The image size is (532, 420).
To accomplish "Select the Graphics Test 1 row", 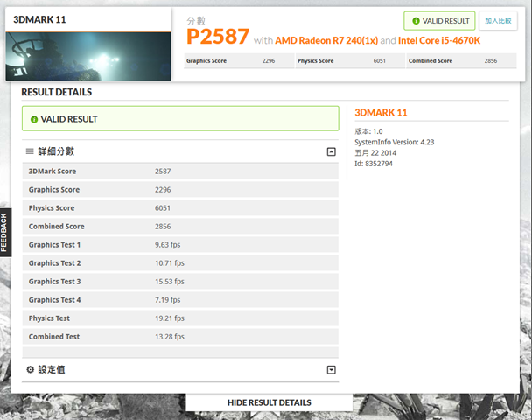I will coord(180,245).
